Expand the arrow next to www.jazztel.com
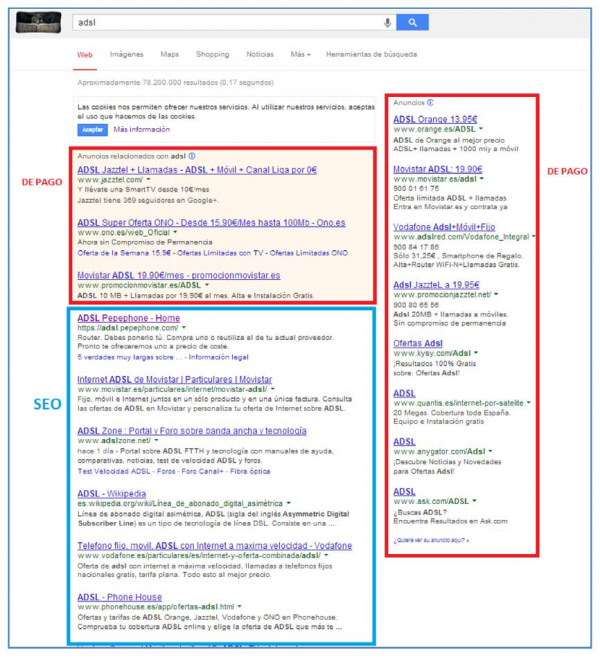The height and width of the screenshot is (664, 600). pos(149,180)
